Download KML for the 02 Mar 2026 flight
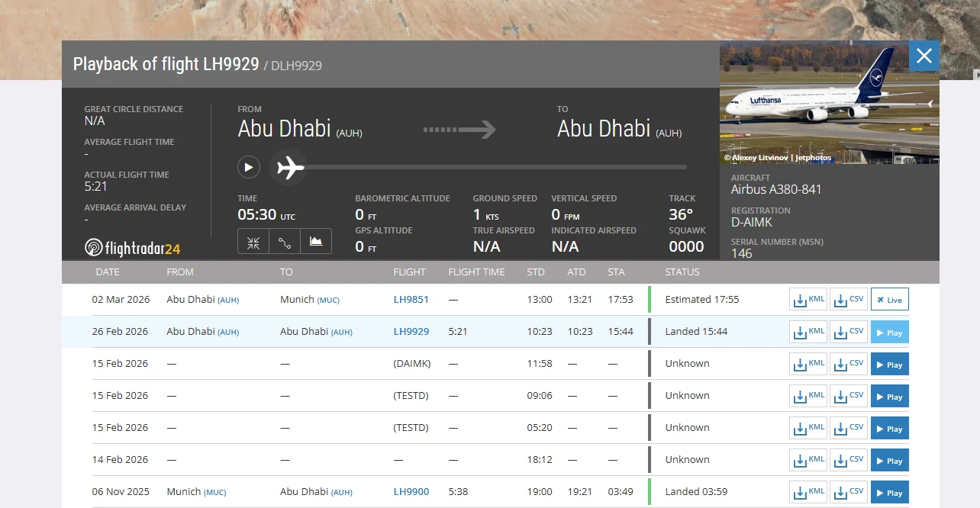Image resolution: width=980 pixels, height=508 pixels. coord(808,300)
